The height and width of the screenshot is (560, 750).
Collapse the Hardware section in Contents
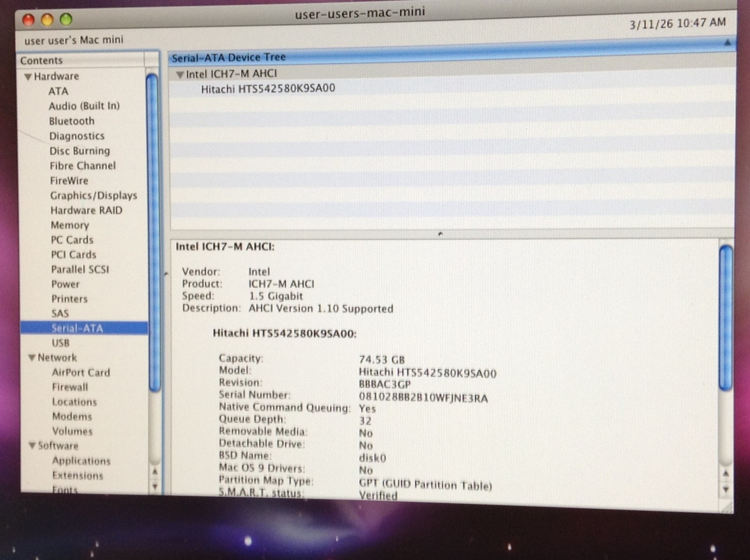click(28, 76)
